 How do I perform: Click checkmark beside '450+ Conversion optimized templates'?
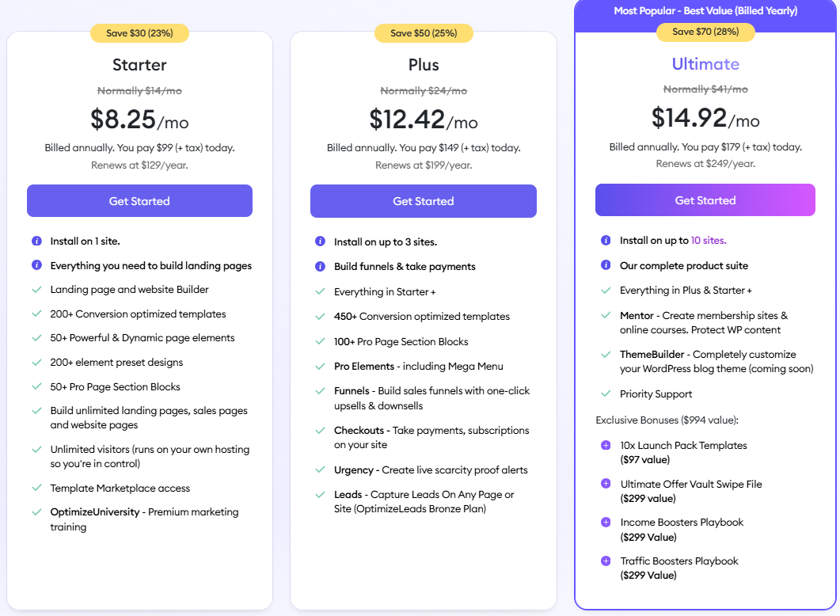pos(321,317)
